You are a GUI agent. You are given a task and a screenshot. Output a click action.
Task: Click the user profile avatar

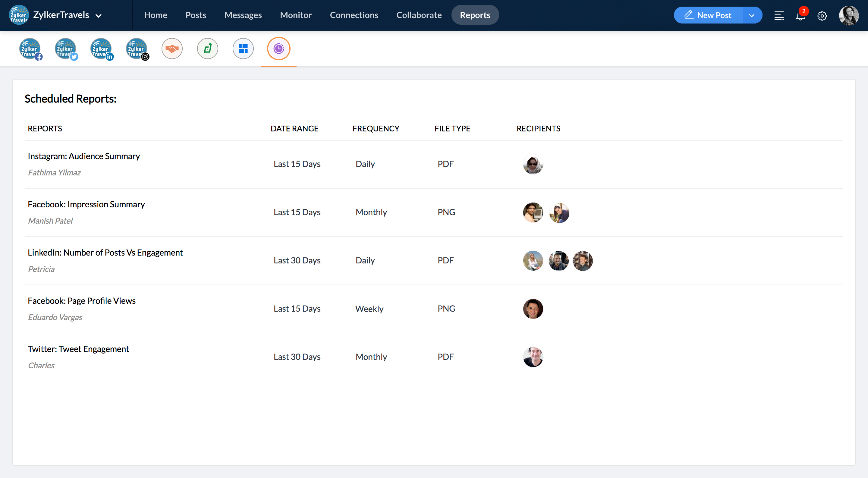pyautogui.click(x=848, y=15)
